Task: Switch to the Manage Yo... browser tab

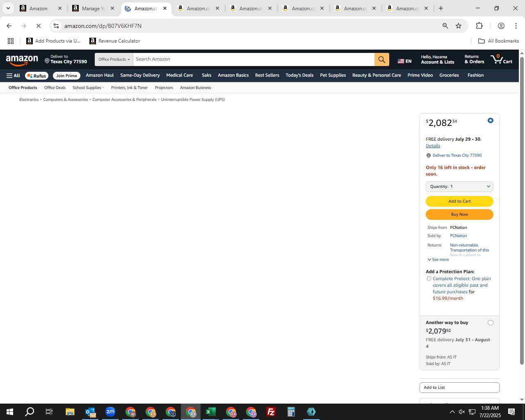Action: click(93, 8)
